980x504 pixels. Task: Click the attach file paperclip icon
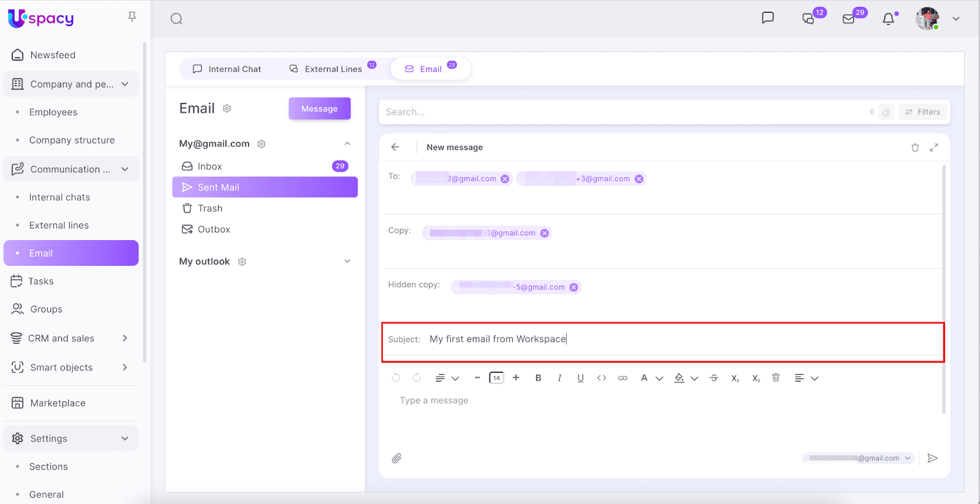(x=397, y=458)
